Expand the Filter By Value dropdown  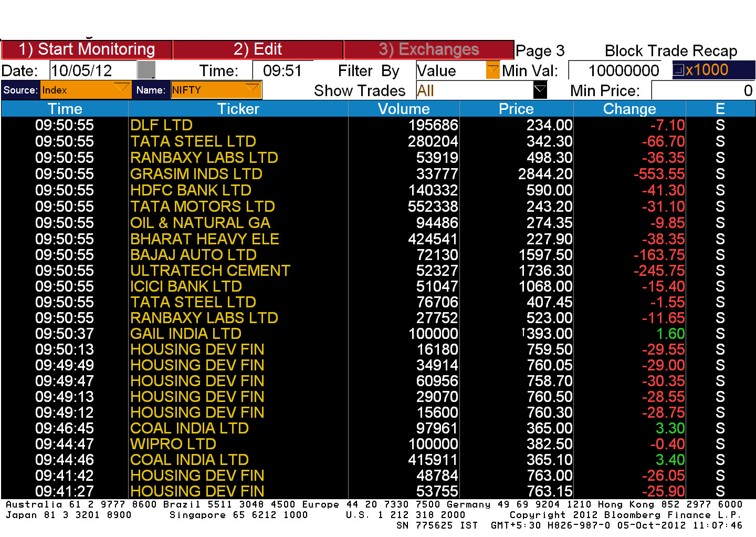click(492, 70)
